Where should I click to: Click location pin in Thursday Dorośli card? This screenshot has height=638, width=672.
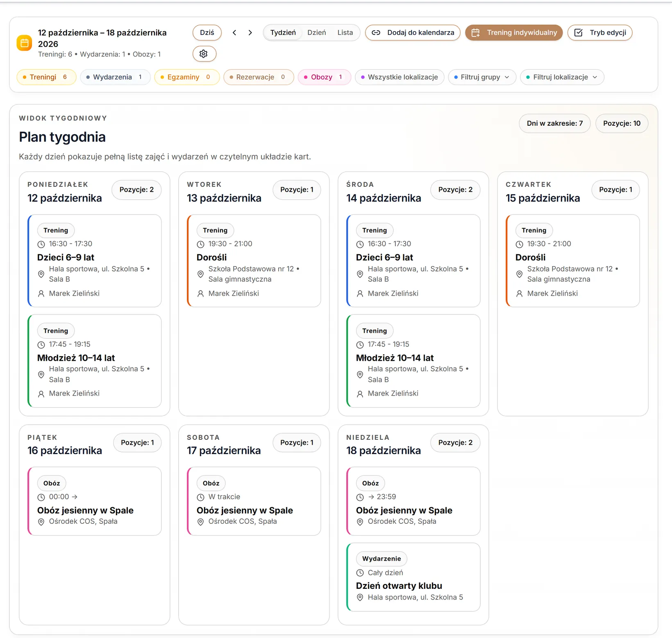pyautogui.click(x=519, y=274)
